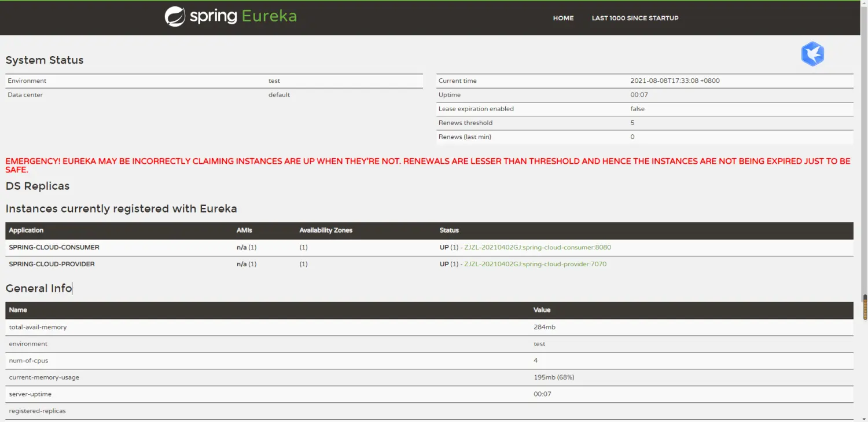Click the 195mb (68%) usage value
Screen dimensions: 868x422
[554, 377]
